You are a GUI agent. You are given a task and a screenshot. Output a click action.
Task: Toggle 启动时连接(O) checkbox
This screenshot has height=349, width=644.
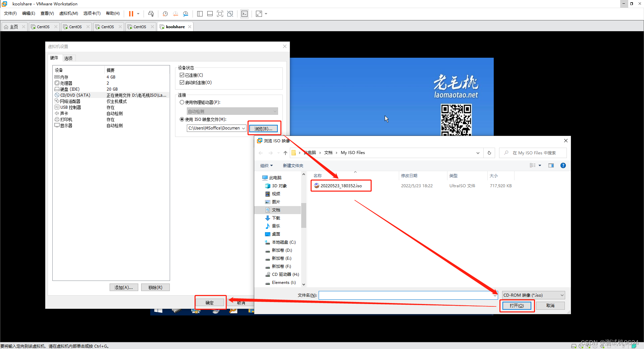182,83
